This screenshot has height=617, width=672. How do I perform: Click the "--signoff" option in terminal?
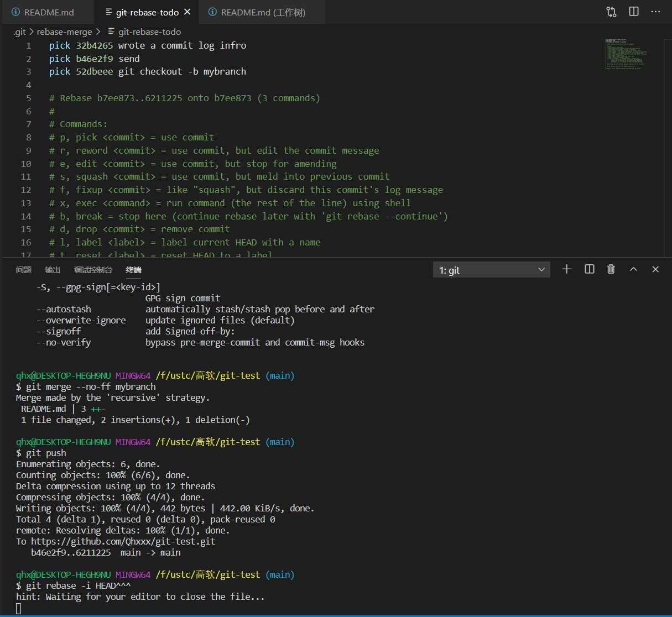tap(59, 331)
